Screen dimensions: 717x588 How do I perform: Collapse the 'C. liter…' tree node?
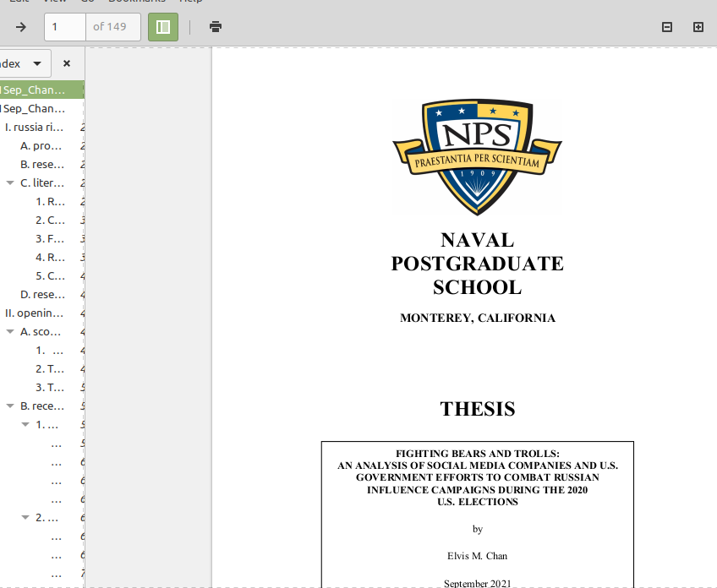[10, 183]
